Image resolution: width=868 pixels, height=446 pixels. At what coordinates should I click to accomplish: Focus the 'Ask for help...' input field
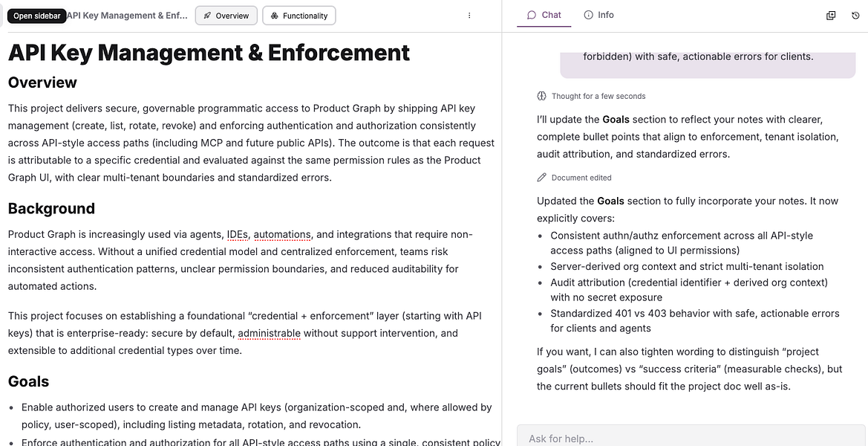click(x=692, y=438)
